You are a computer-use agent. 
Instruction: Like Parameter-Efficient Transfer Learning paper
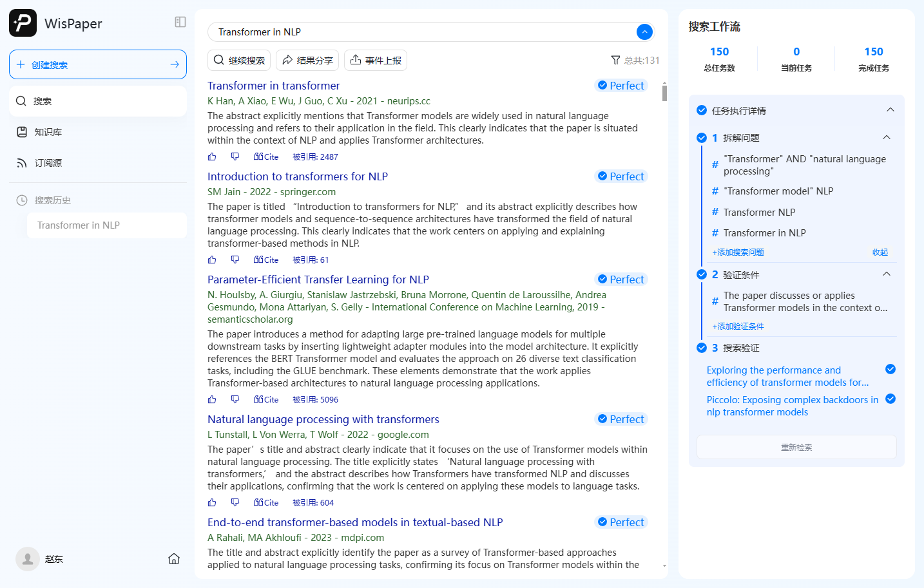pos(212,399)
